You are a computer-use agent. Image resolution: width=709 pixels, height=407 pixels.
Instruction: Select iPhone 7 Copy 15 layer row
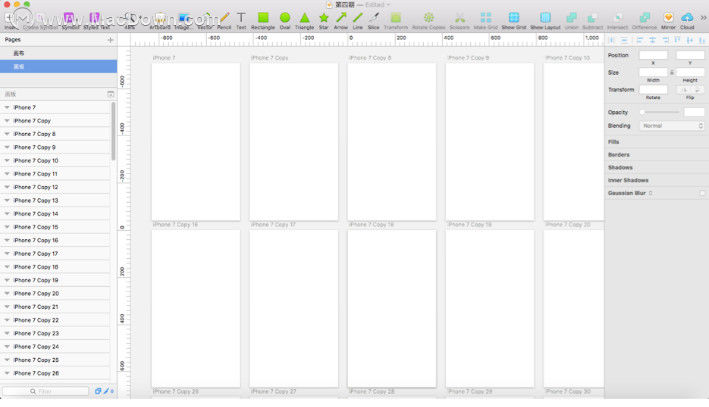(x=55, y=227)
